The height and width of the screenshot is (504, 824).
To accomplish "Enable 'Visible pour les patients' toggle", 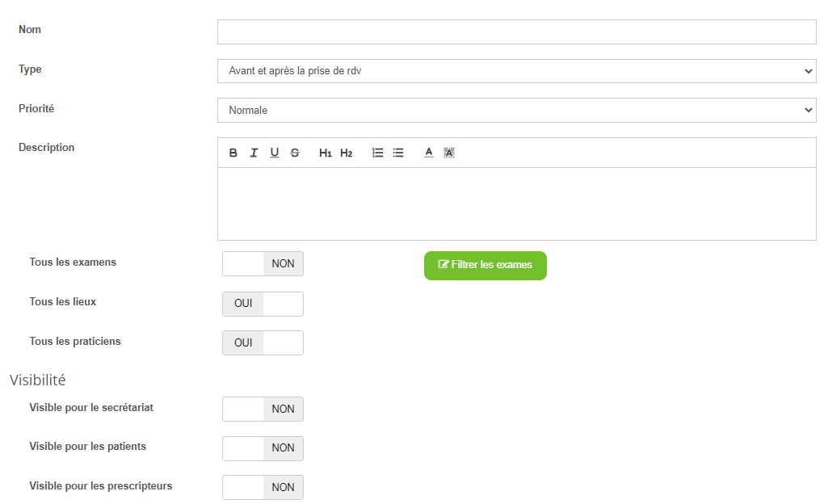I will click(263, 448).
